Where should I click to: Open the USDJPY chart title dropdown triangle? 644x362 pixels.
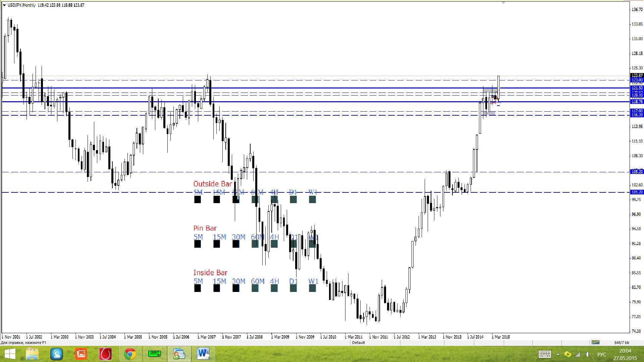(4, 5)
